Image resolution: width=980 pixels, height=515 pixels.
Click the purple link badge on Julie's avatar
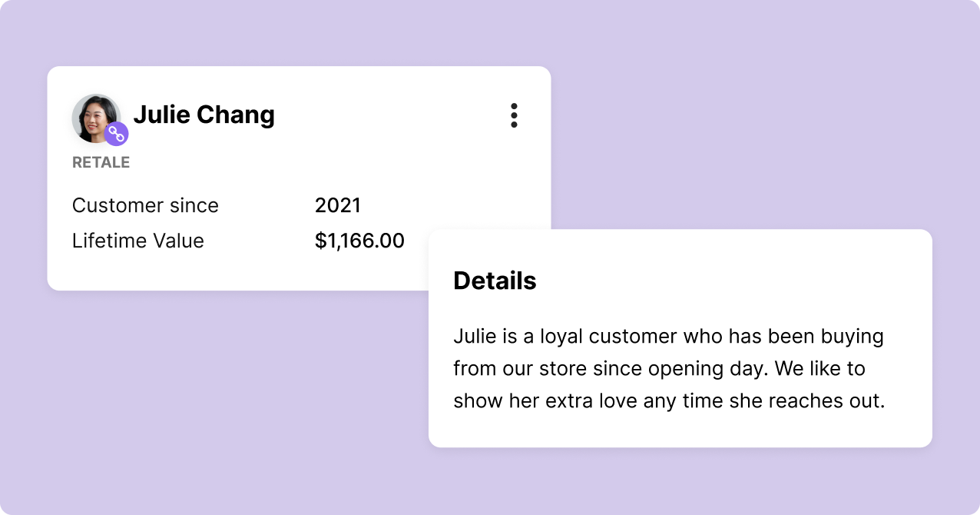pos(116,133)
